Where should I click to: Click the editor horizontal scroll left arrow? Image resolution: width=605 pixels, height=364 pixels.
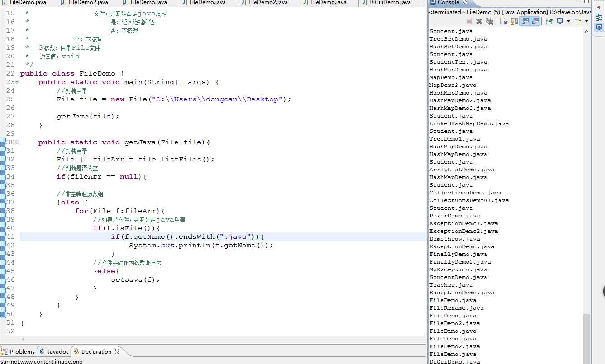click(24, 339)
